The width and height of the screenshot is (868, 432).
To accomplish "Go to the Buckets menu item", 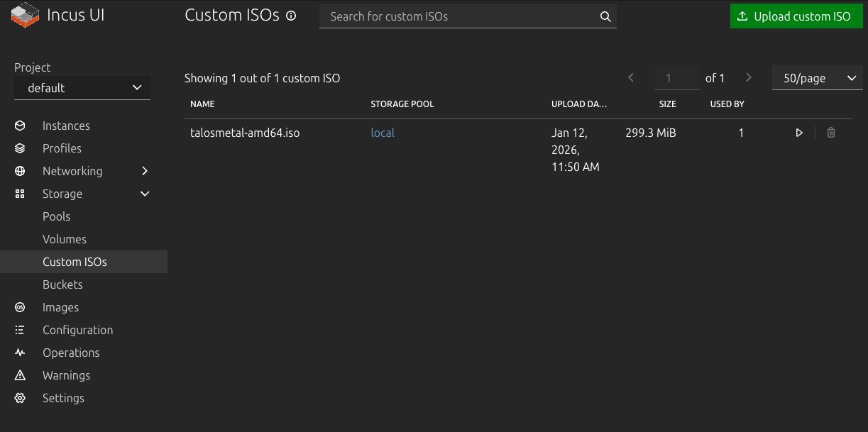I will pyautogui.click(x=62, y=284).
